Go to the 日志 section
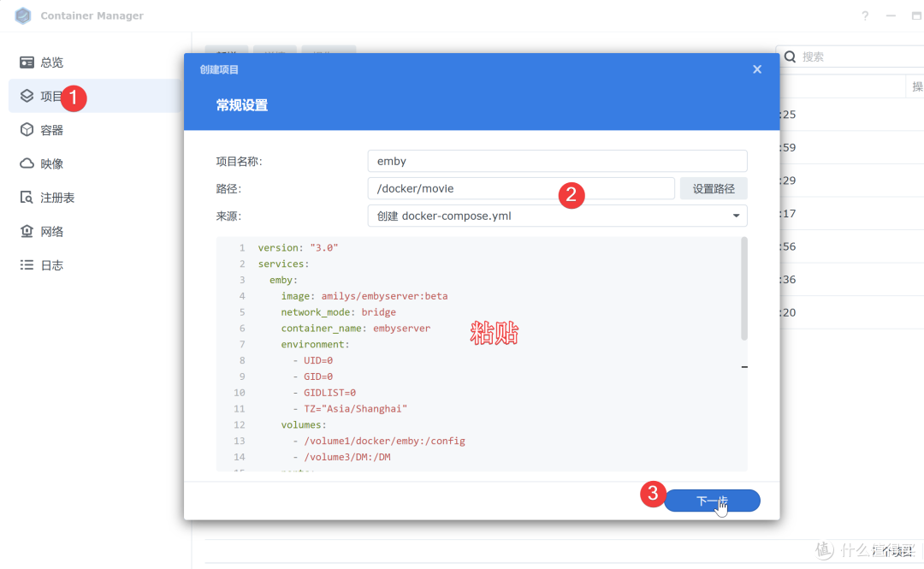The height and width of the screenshot is (569, 924). [x=52, y=265]
